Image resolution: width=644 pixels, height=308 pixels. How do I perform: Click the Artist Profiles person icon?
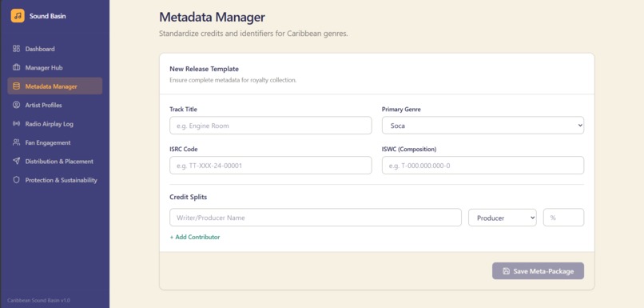pyautogui.click(x=17, y=105)
